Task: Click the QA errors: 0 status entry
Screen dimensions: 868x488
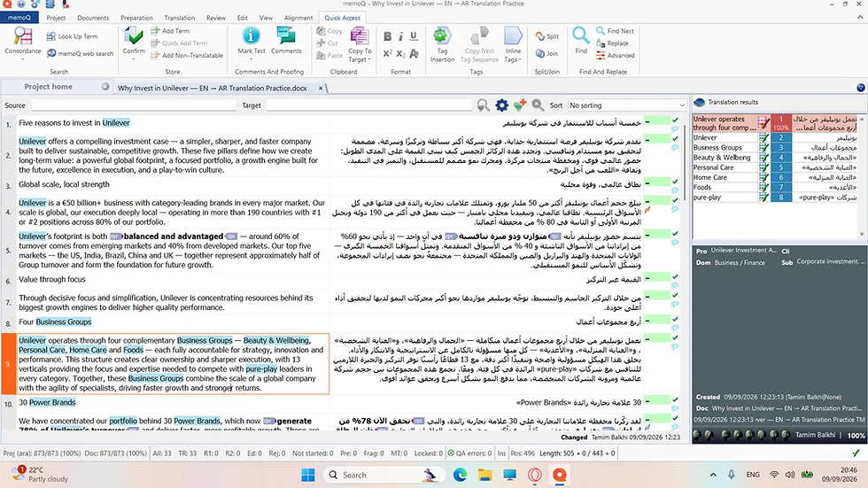Action: click(470, 453)
